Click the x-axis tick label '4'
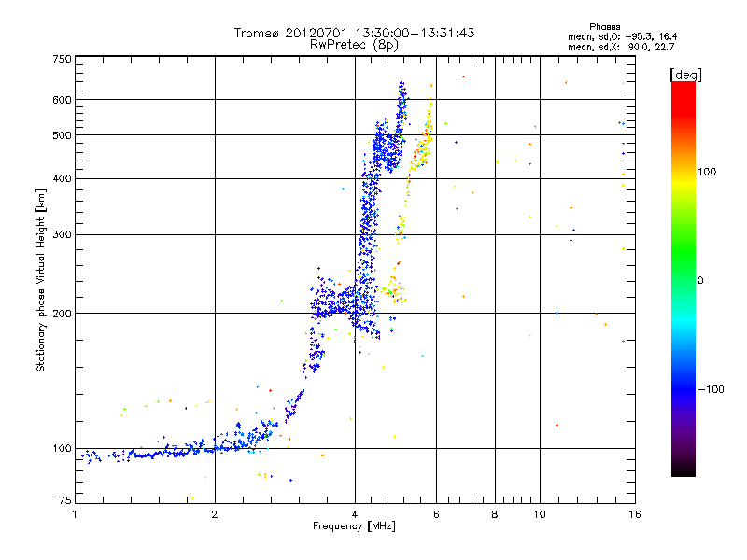 point(355,514)
